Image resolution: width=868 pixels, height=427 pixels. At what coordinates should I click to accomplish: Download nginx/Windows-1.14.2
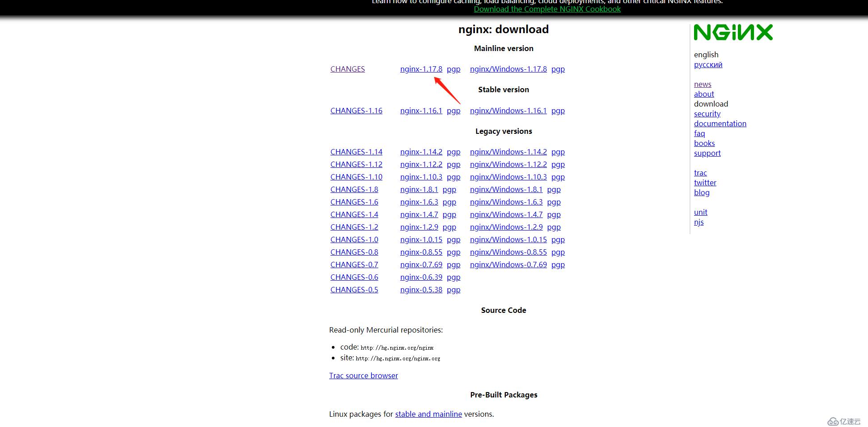pos(508,152)
